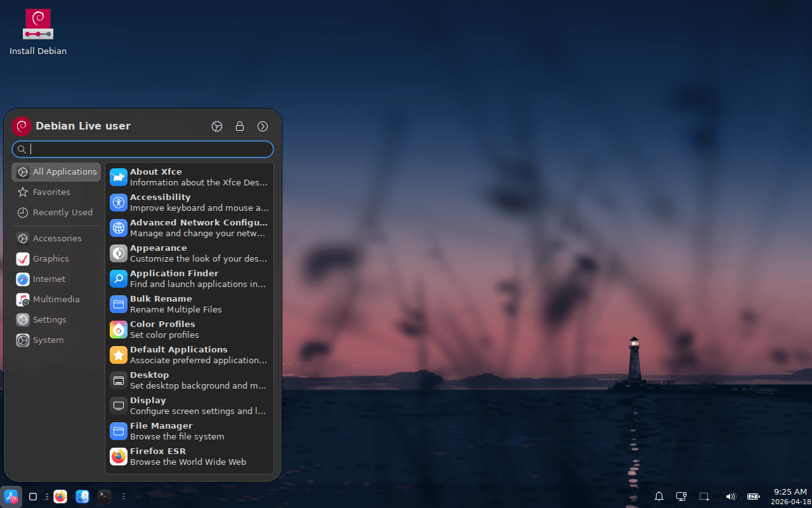Switch to the Recently Used category

tap(62, 212)
